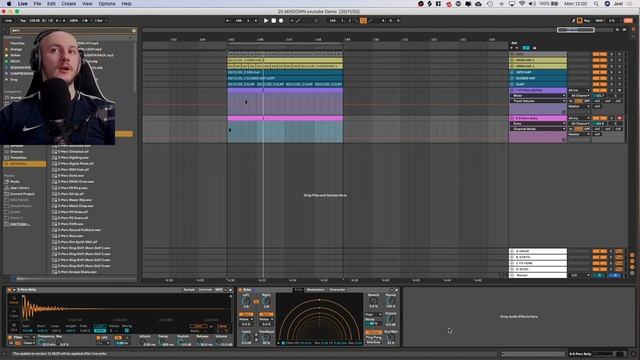Select Simpler Classic playback mode
The height and width of the screenshot is (360, 640).
pyautogui.click(x=14, y=301)
